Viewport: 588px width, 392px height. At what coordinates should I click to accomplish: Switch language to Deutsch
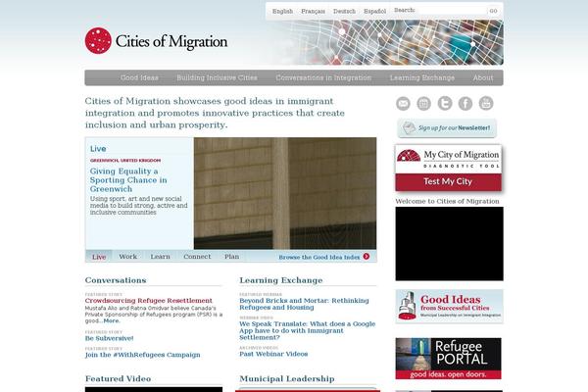point(344,11)
